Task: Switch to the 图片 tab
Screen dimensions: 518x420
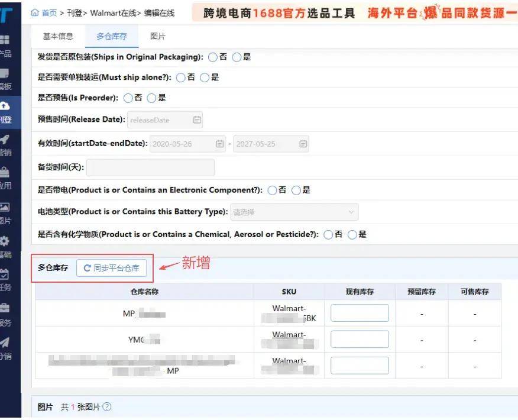Action: click(158, 36)
